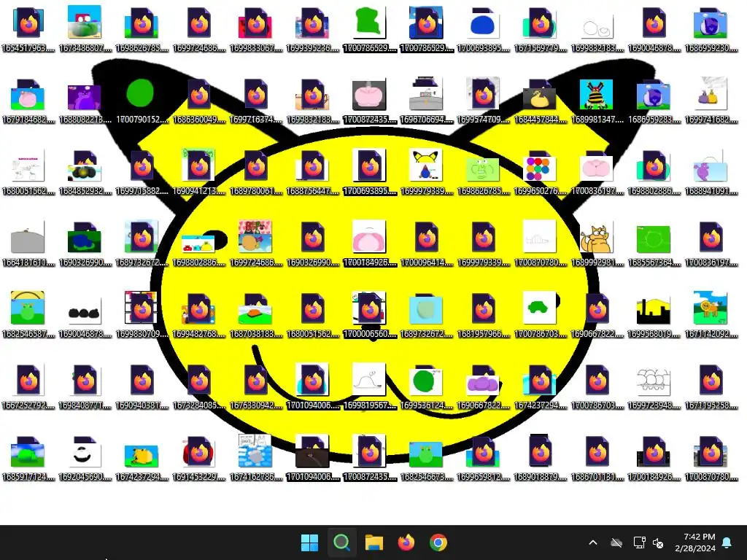Select desktop file 1673284085
The height and width of the screenshot is (560, 747).
coord(198,386)
